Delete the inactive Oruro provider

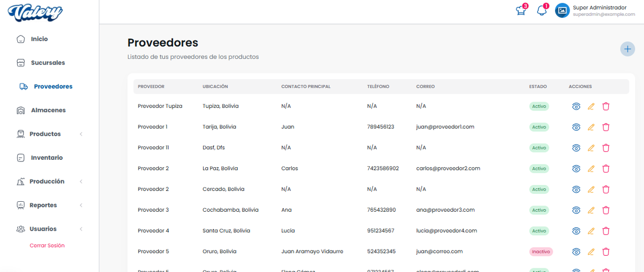[x=606, y=252]
